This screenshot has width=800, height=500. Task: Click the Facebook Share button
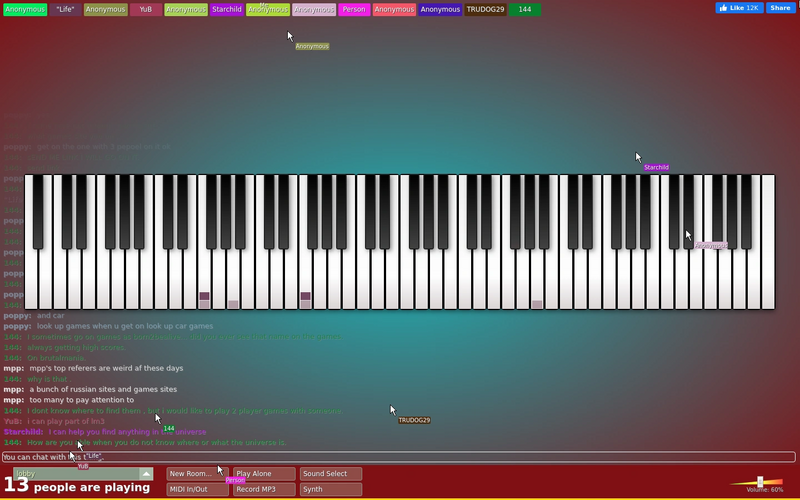tap(781, 8)
